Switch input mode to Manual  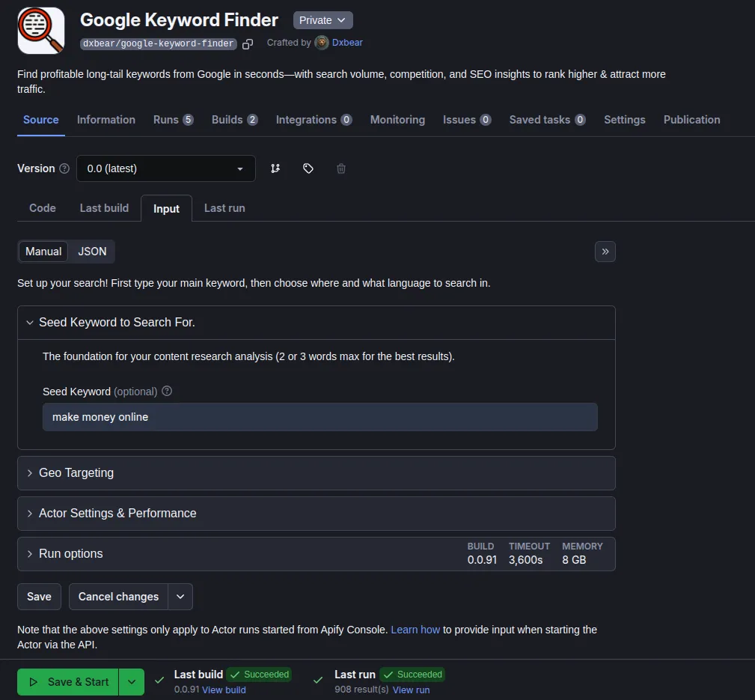pos(43,252)
